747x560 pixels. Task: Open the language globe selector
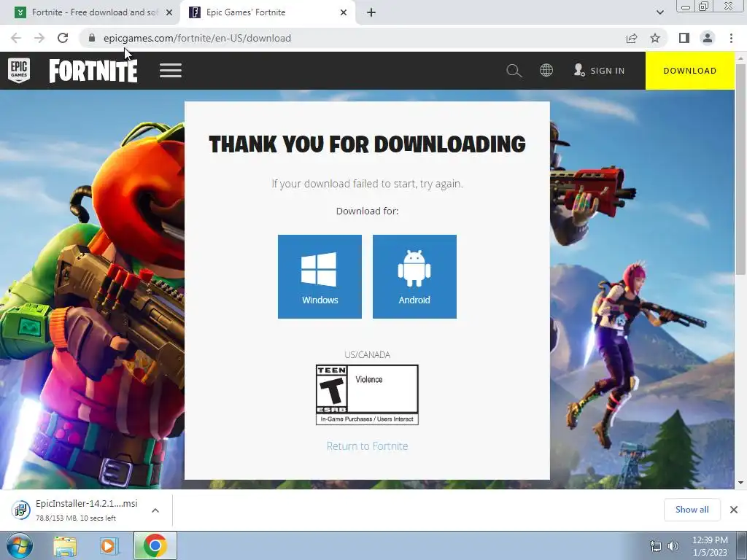[x=546, y=71]
